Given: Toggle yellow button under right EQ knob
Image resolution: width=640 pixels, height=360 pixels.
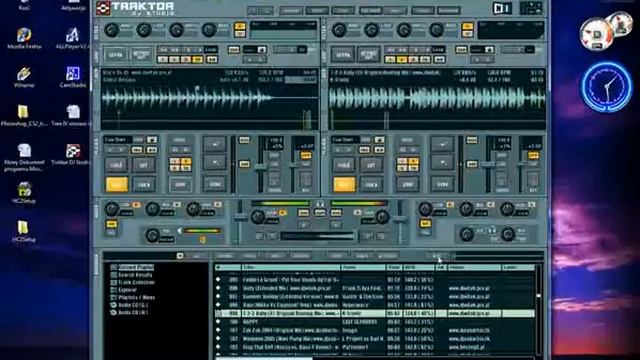Looking at the screenshot, I should (425, 223).
